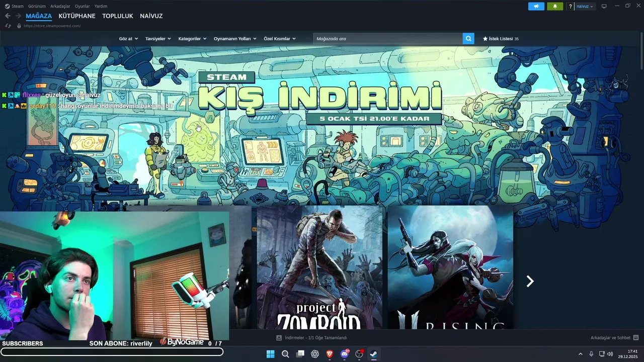
Task: Open the Steam menu
Action: tap(15, 6)
